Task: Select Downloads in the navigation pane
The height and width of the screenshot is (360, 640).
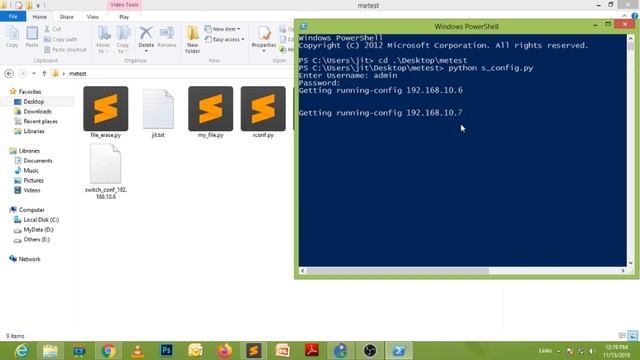Action: tap(37, 111)
